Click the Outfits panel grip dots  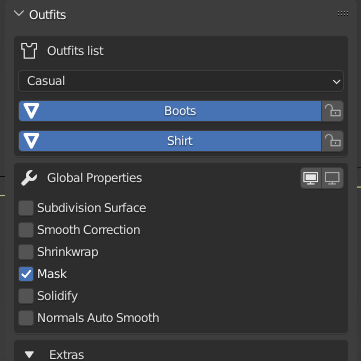[343, 14]
